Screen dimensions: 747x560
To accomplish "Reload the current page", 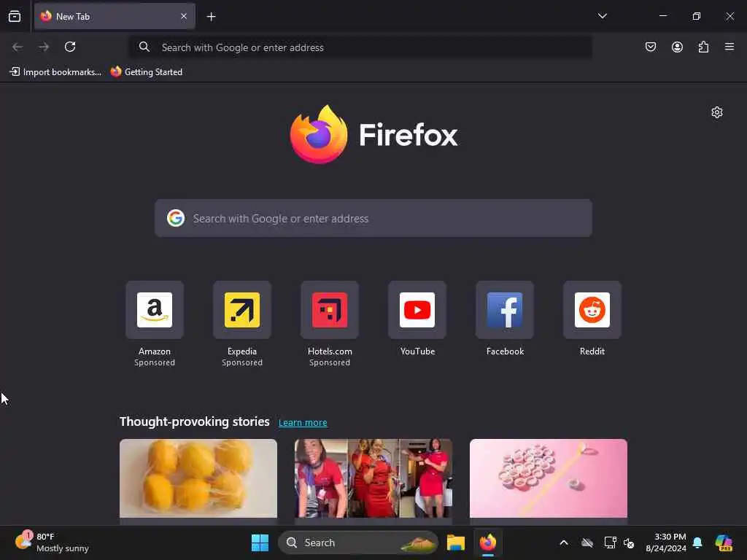I will 70,47.
